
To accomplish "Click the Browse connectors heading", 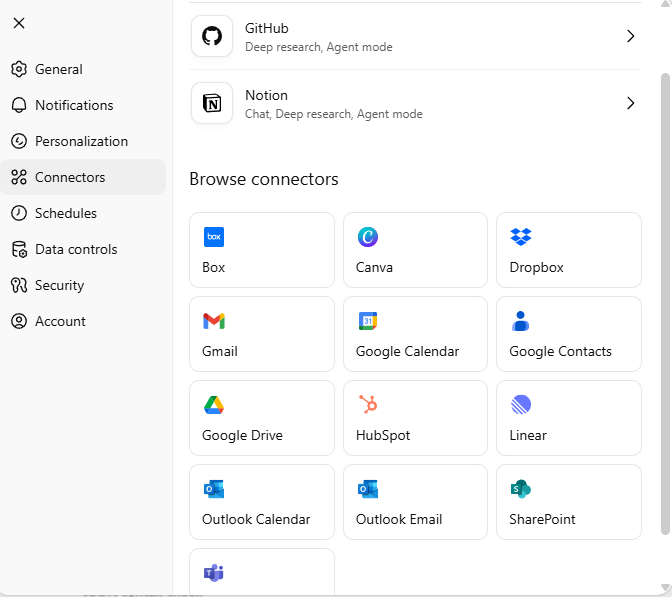I will pos(264,179).
